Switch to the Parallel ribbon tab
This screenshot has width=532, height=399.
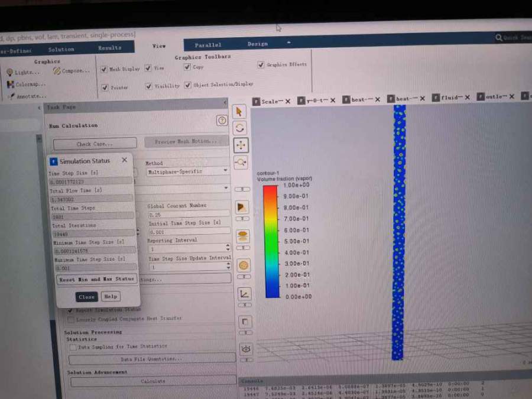click(x=208, y=45)
